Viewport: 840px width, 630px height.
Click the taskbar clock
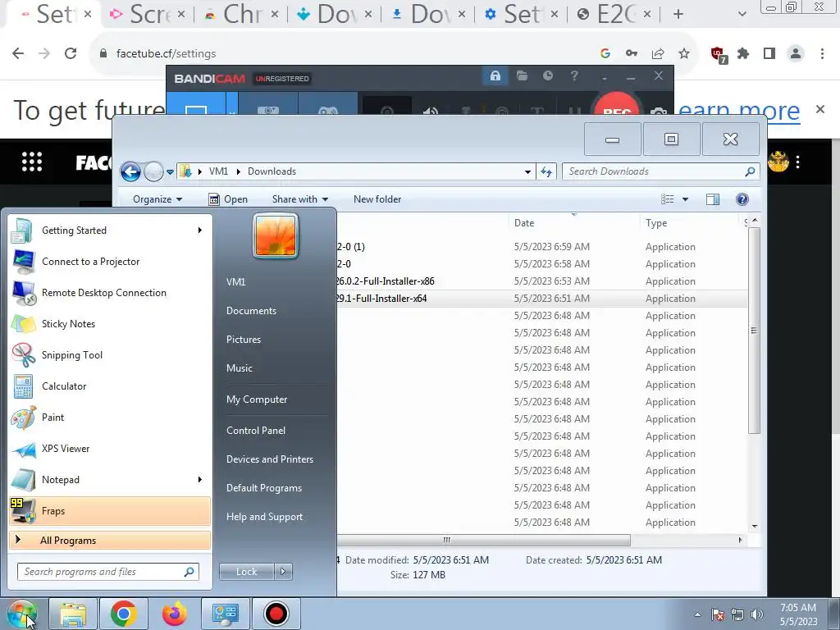coord(798,614)
